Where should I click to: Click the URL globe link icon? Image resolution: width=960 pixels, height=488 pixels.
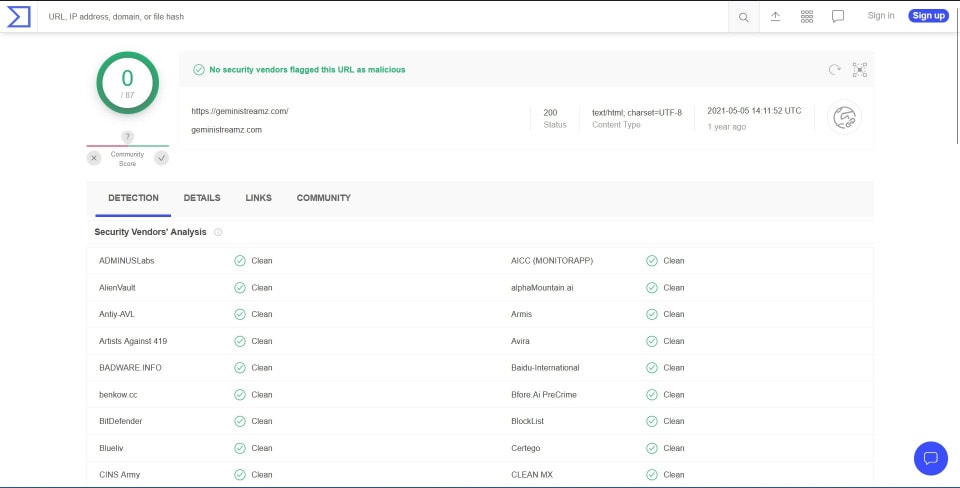(844, 117)
